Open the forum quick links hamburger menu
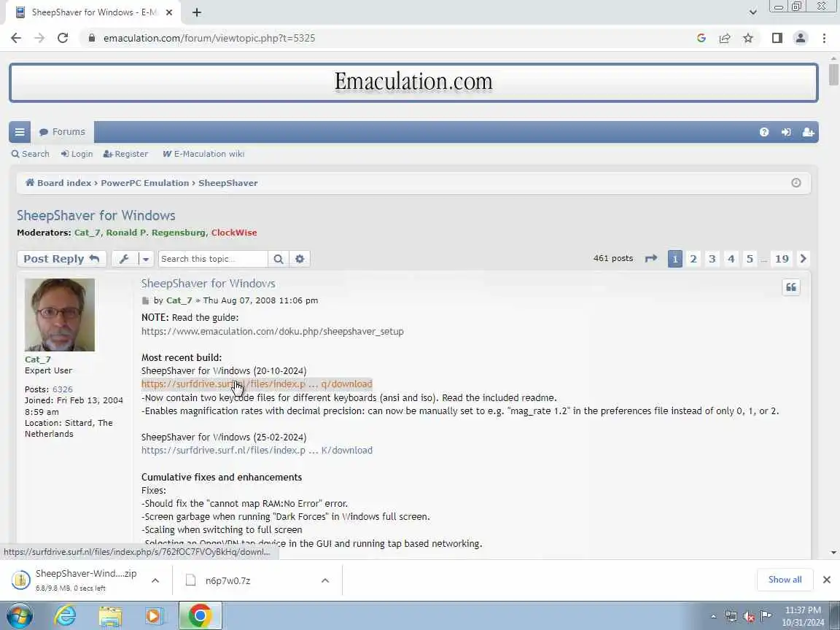Image resolution: width=840 pixels, height=630 pixels. click(x=20, y=132)
